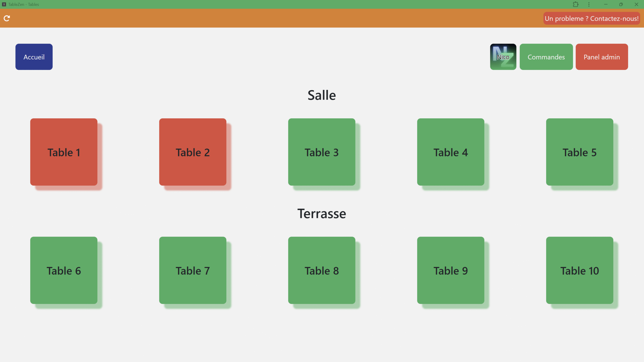Open the Panel admin
Viewport: 644px width, 362px height.
coord(601,57)
